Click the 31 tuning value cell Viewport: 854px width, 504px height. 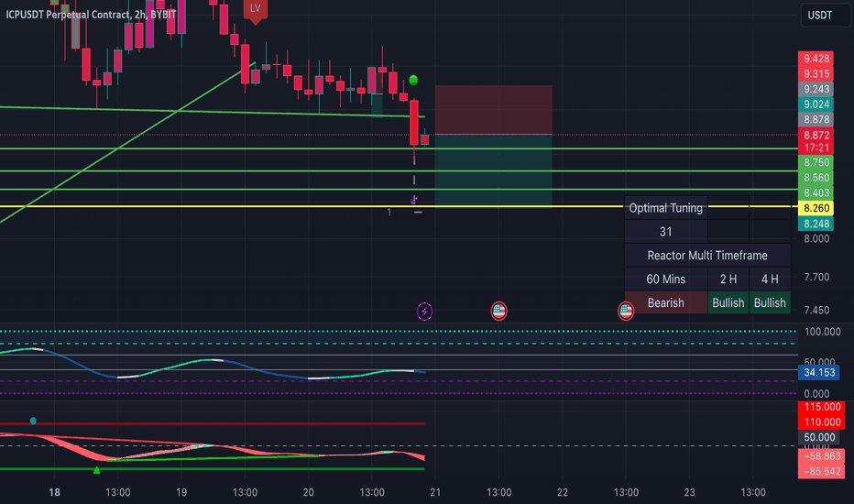pos(665,232)
